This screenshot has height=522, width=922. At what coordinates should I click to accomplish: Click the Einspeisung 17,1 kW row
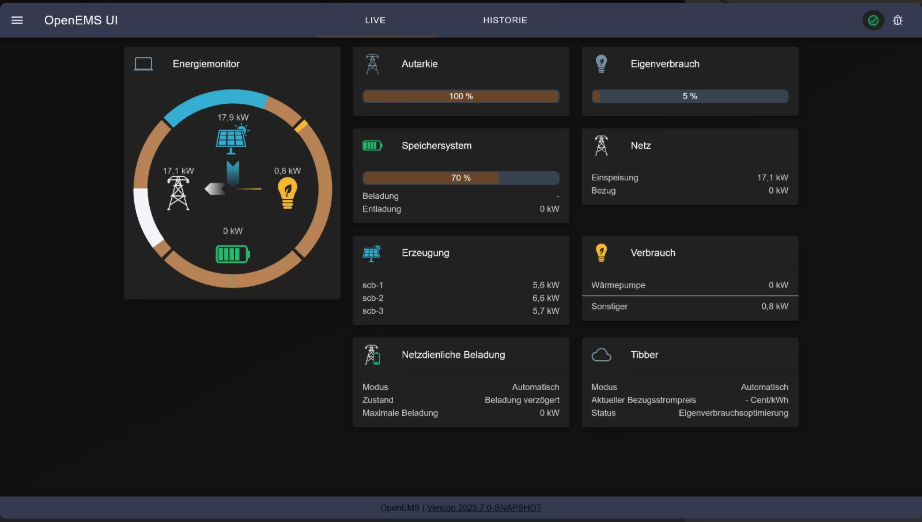coord(690,178)
